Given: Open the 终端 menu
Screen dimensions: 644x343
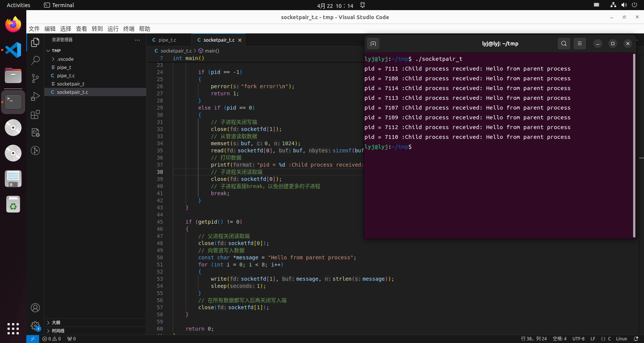Looking at the screenshot, I should 129,29.
